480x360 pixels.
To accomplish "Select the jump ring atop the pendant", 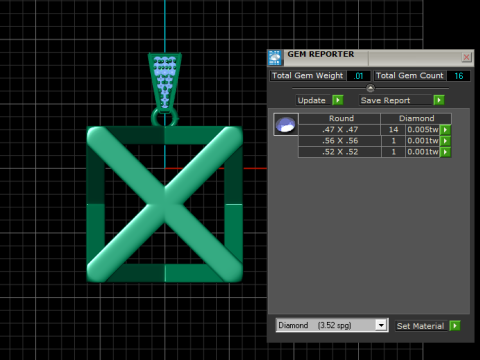I will [x=165, y=117].
